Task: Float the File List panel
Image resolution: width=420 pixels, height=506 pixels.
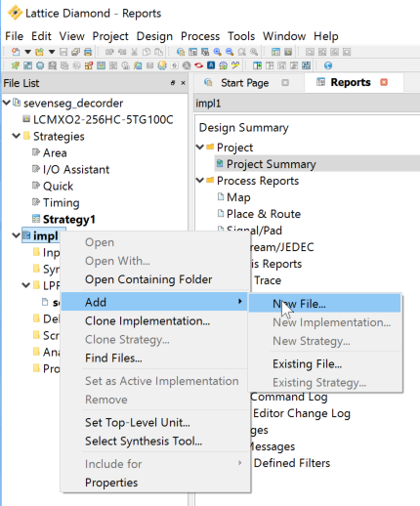Action: (x=173, y=83)
